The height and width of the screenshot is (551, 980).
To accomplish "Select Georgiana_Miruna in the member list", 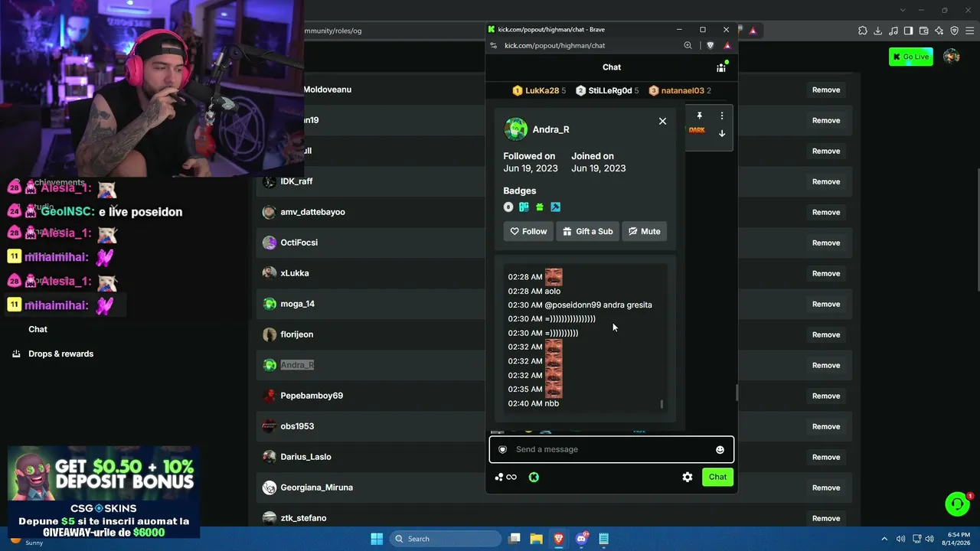I will coord(317,487).
